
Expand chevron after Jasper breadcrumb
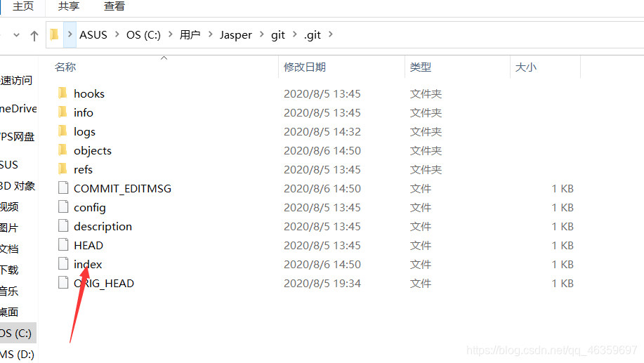pos(262,34)
